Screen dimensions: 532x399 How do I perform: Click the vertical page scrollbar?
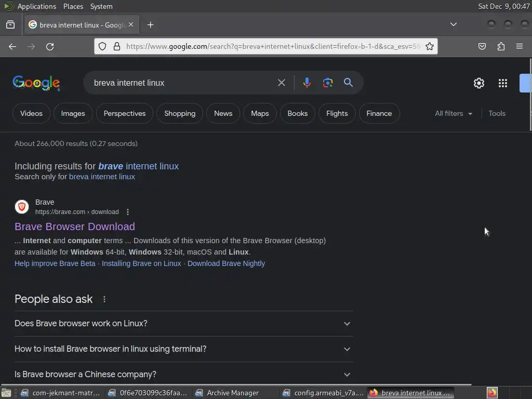click(530, 95)
